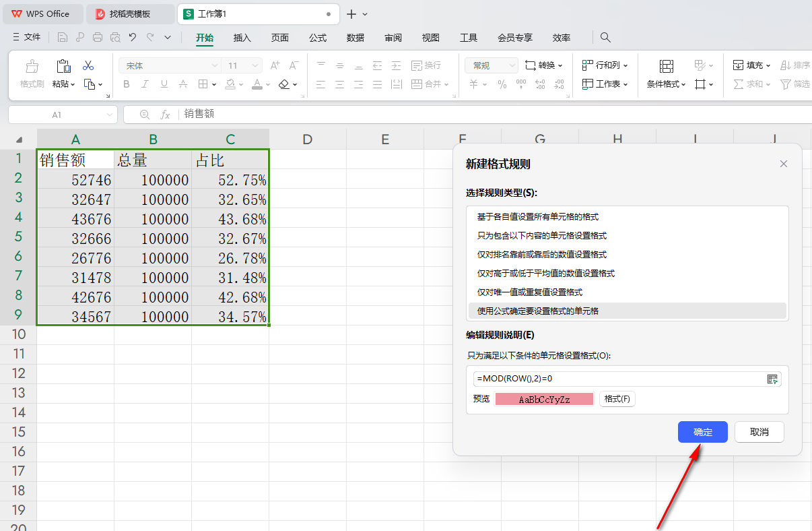Screen dimensions: 812x531
Task: Click the fx insert function icon
Action: 165,115
